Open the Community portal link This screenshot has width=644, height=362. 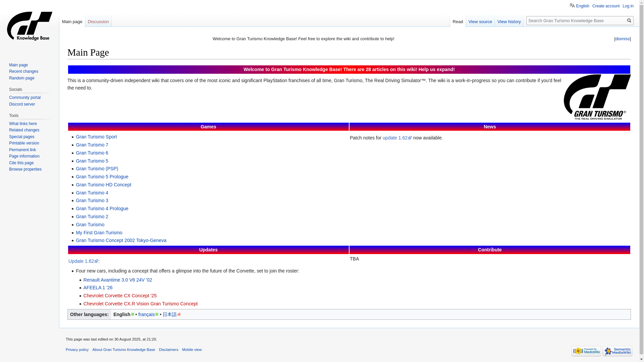point(25,98)
